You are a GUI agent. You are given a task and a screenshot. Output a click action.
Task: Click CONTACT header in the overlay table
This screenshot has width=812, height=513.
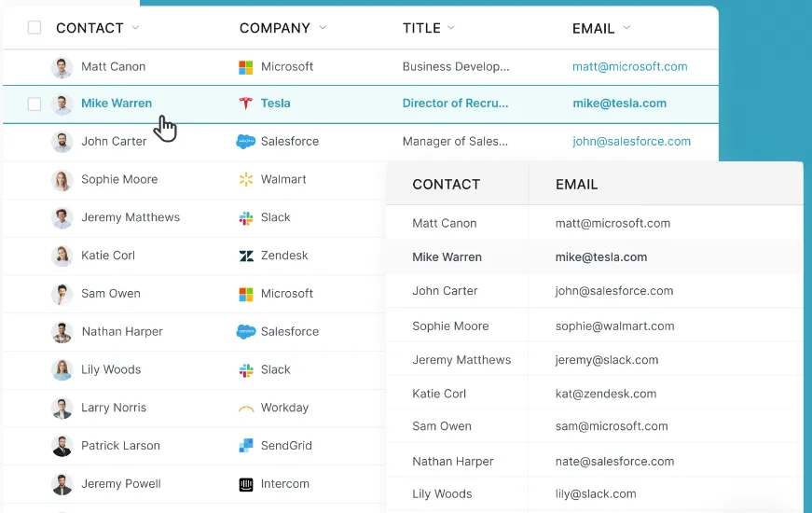pos(447,185)
